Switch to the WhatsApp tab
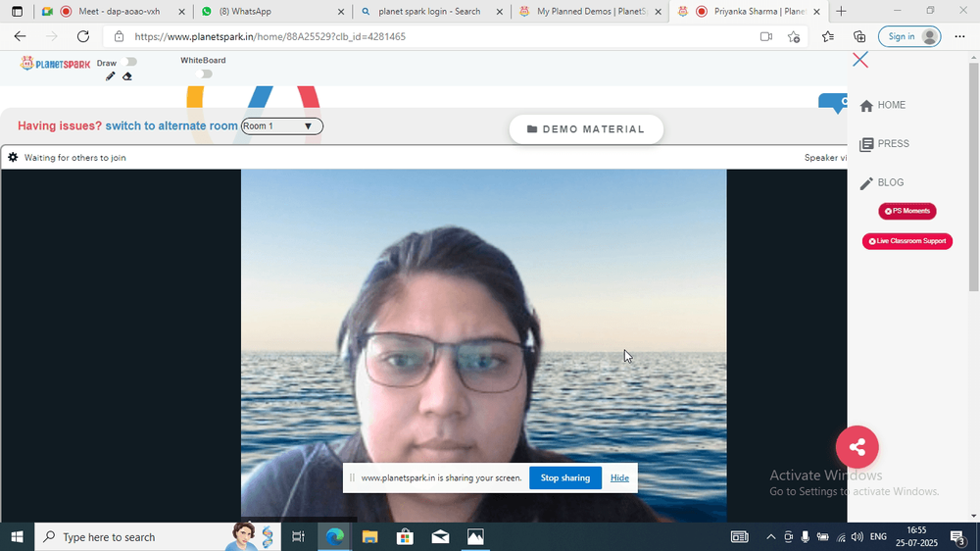This screenshot has height=551, width=980. (x=271, y=11)
